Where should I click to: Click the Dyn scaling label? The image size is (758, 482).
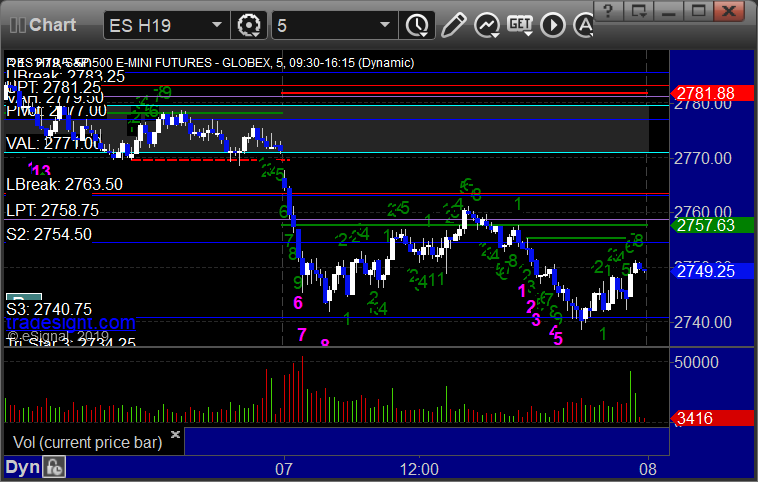[x=22, y=467]
